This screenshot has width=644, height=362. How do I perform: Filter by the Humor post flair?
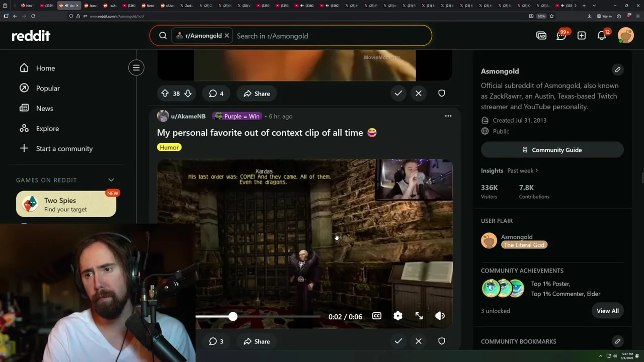(169, 147)
